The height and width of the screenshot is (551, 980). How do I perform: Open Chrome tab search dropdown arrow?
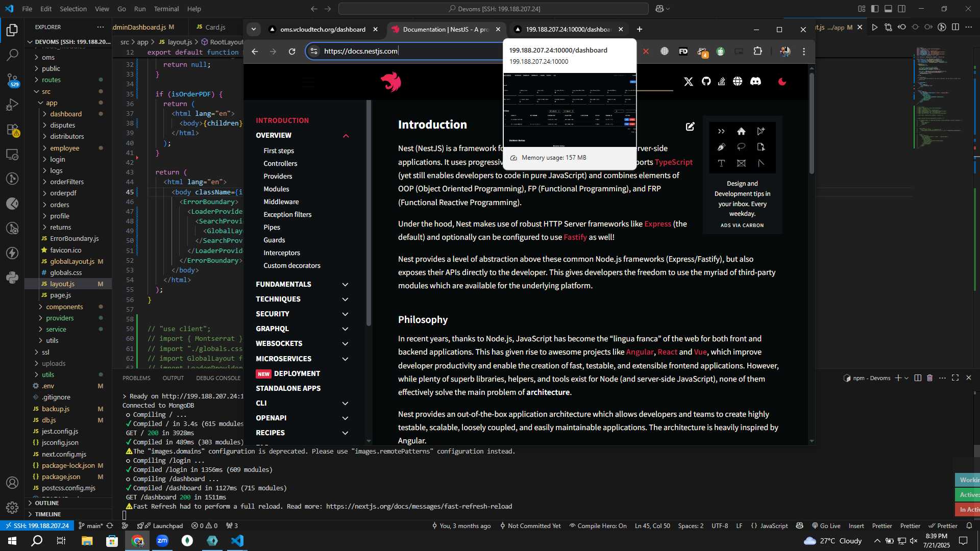point(253,29)
